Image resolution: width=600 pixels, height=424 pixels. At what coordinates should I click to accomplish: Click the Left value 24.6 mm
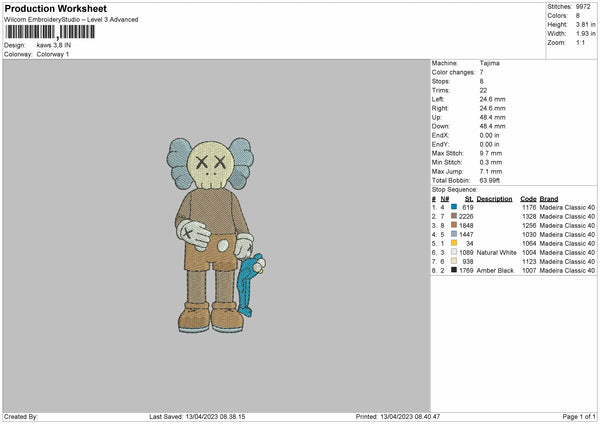point(492,99)
